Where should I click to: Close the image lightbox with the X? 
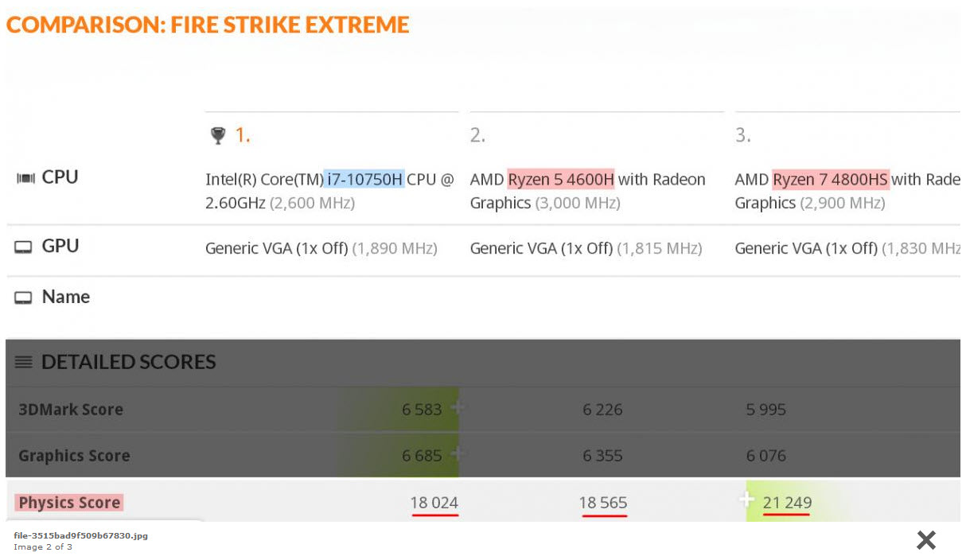coord(926,541)
